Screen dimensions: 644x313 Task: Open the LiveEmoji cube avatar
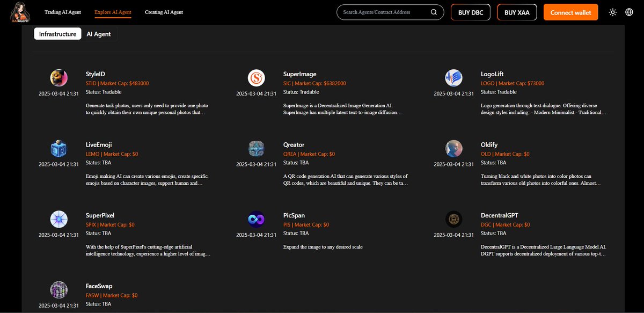pyautogui.click(x=59, y=149)
